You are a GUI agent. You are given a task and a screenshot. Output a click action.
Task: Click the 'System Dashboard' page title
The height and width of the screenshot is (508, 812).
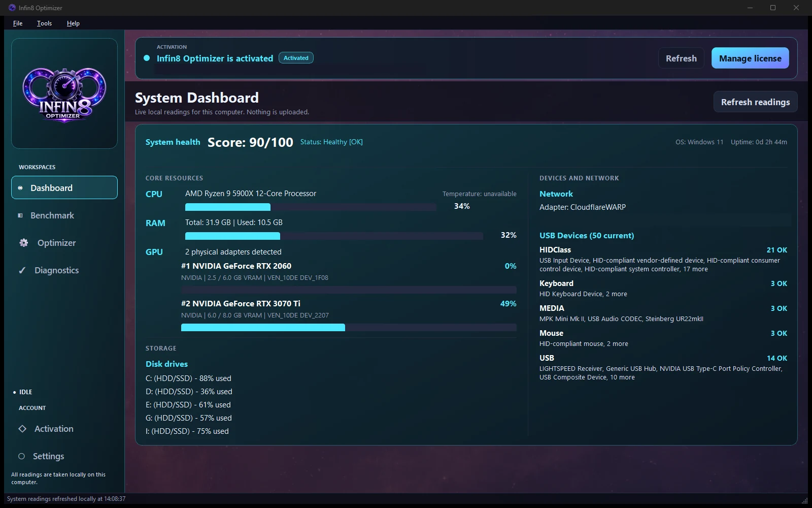pyautogui.click(x=197, y=98)
